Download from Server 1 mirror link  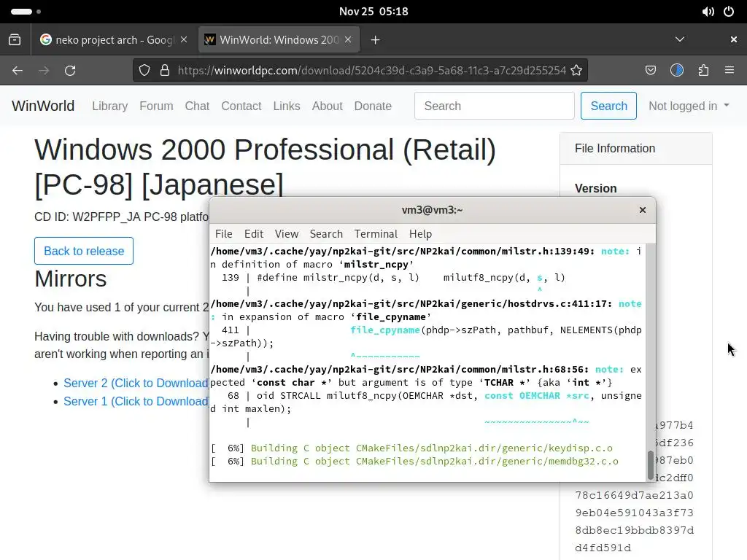(x=136, y=402)
